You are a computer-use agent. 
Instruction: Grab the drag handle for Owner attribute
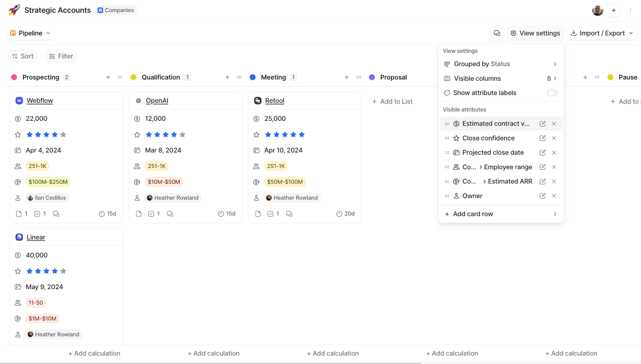coord(447,196)
